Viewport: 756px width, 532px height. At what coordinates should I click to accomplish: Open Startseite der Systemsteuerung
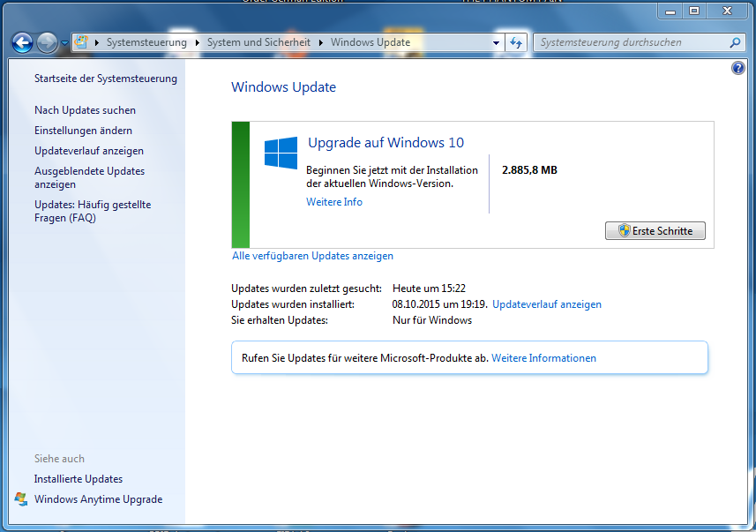[x=106, y=79]
